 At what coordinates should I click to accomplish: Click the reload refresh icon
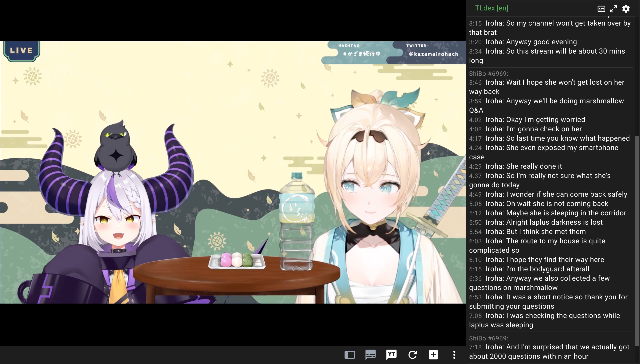tap(412, 354)
